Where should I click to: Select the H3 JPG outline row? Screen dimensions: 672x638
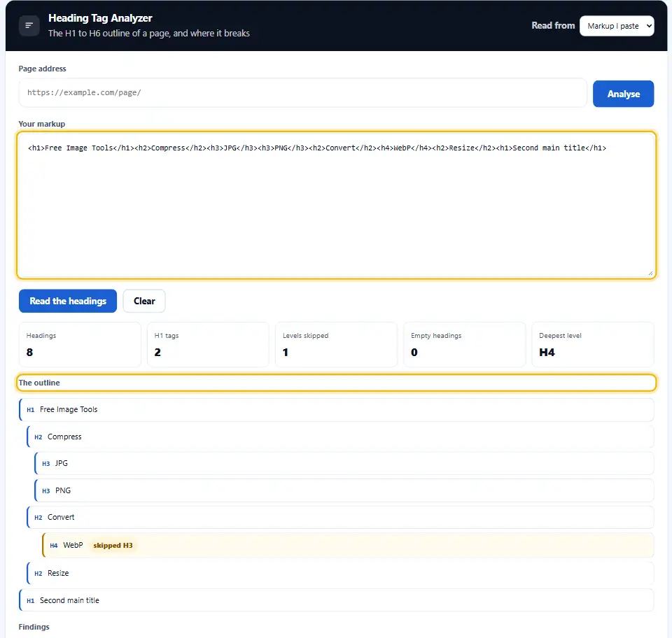pos(344,463)
